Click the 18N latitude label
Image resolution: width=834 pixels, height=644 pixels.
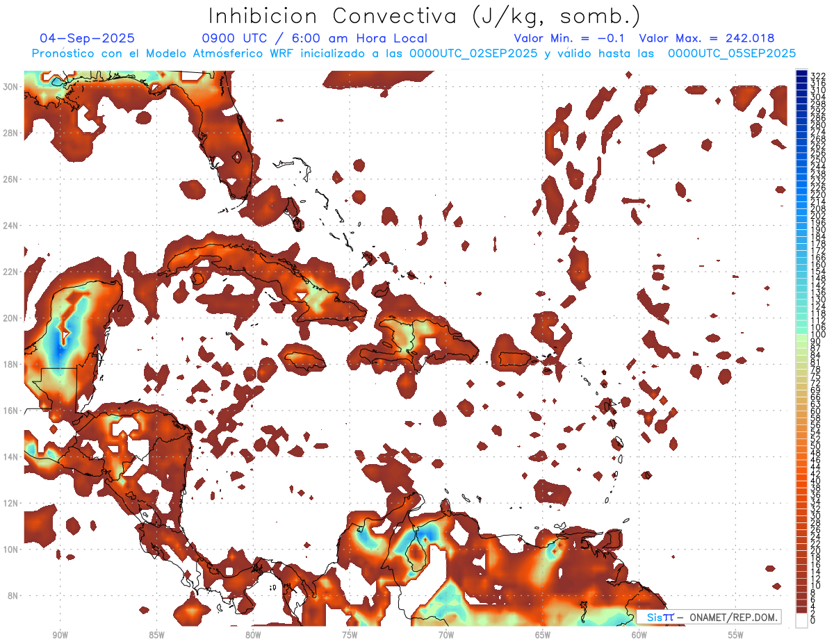[12, 364]
